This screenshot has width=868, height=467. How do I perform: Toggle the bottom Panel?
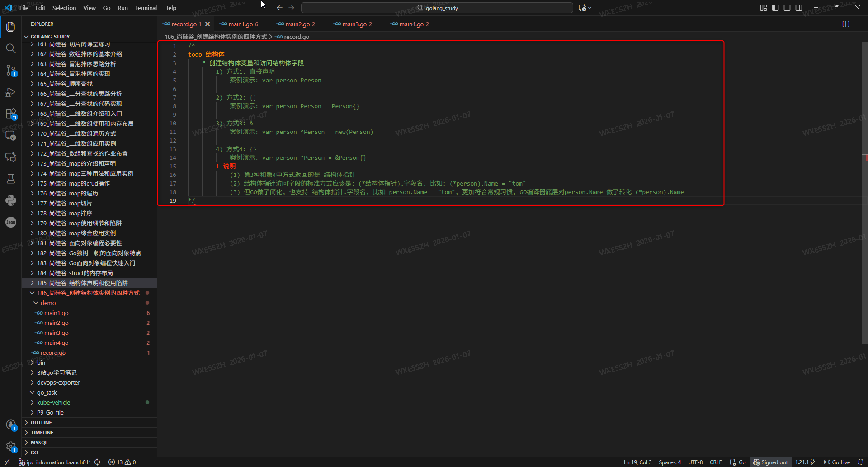787,8
